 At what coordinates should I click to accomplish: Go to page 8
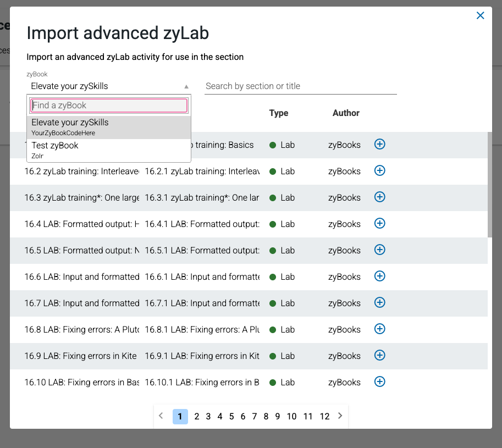[266, 416]
